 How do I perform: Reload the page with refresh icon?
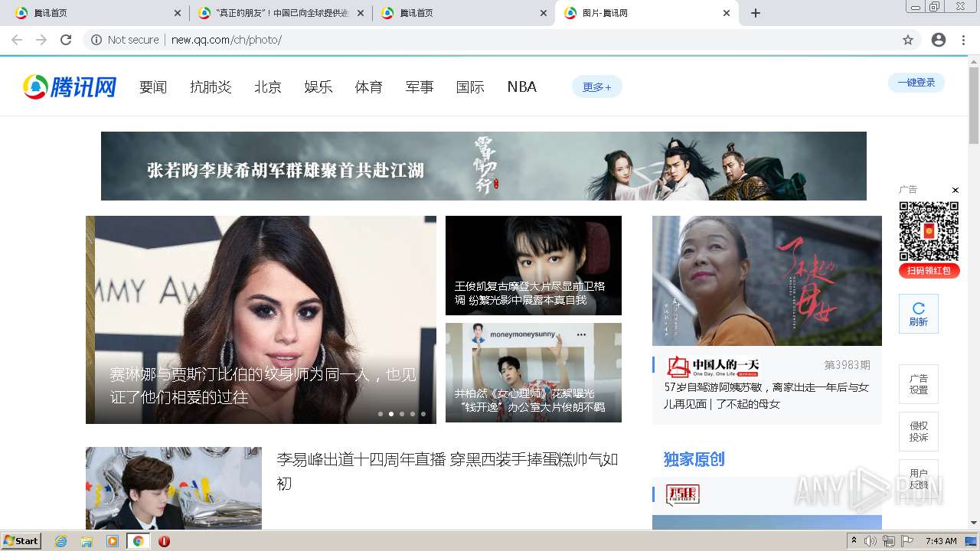point(66,40)
